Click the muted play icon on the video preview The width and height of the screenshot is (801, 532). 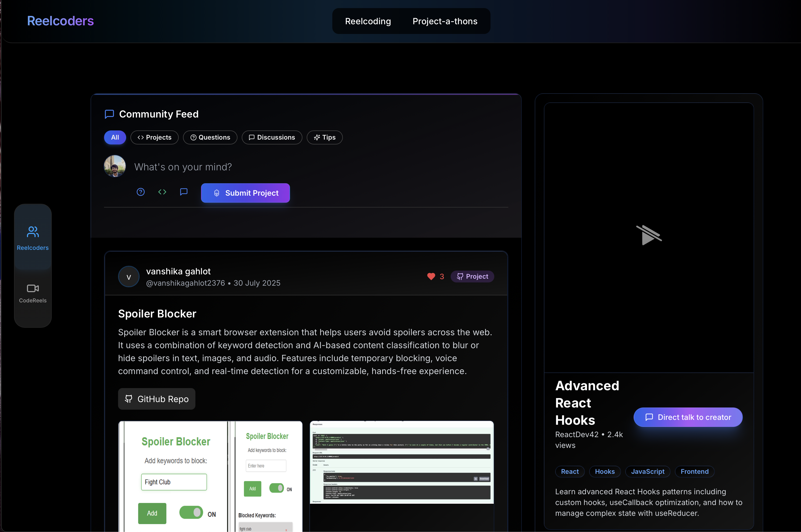tap(650, 235)
